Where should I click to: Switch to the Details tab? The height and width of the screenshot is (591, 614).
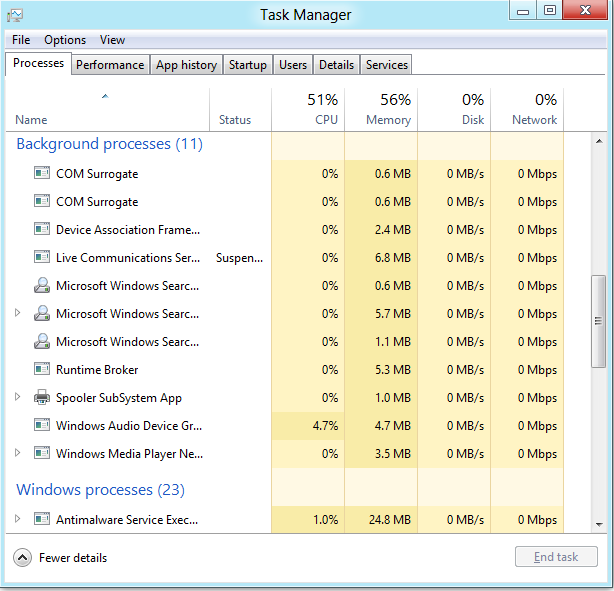[x=336, y=65]
